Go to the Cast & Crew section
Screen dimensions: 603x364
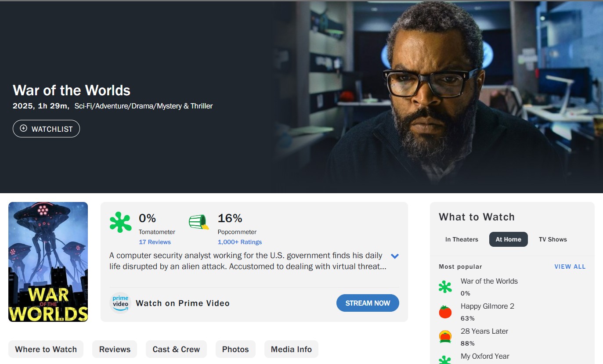tap(176, 350)
